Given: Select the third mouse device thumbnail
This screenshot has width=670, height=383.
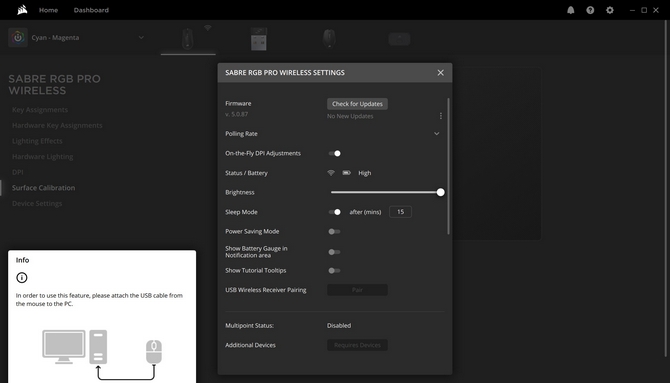Looking at the screenshot, I should (329, 38).
